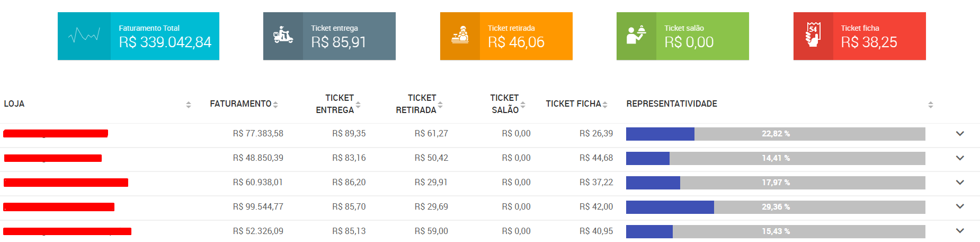Image resolution: width=980 pixels, height=242 pixels.
Task: Click the pickup counter icon on Ticket retirada
Action: (460, 35)
